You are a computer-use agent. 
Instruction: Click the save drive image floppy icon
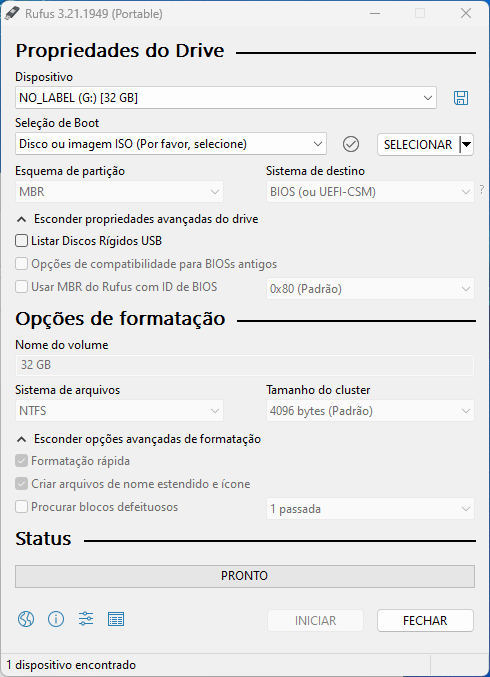pyautogui.click(x=461, y=98)
